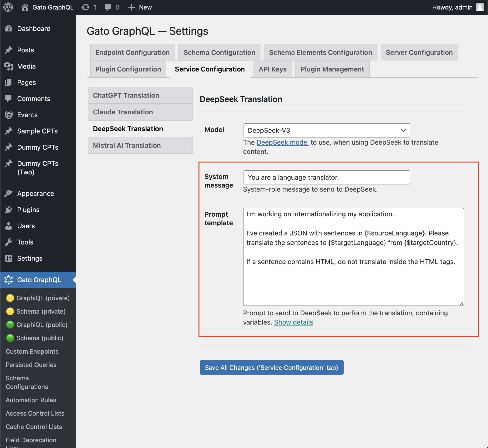Click the Howdy, admin account text
Viewport: 488px width, 448px height.
pyautogui.click(x=452, y=7)
